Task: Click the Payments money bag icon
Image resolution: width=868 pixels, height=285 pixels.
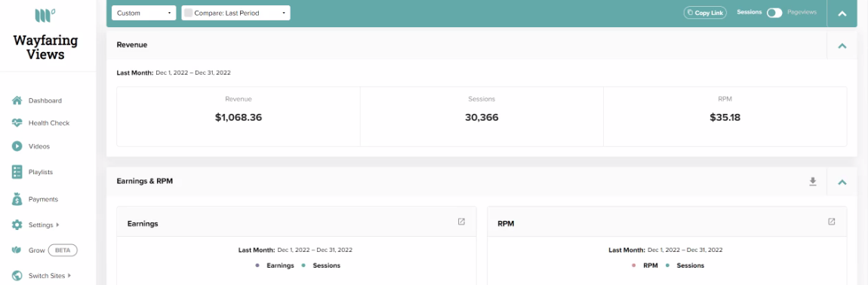Action: tap(17, 198)
